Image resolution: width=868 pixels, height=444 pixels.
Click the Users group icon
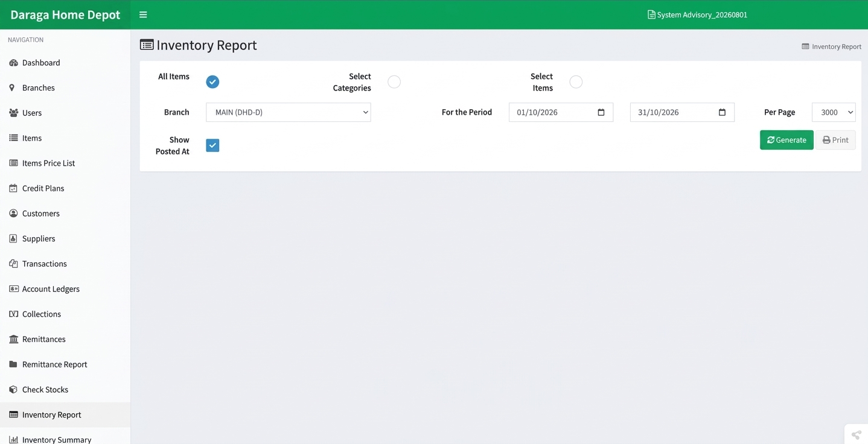click(x=13, y=113)
